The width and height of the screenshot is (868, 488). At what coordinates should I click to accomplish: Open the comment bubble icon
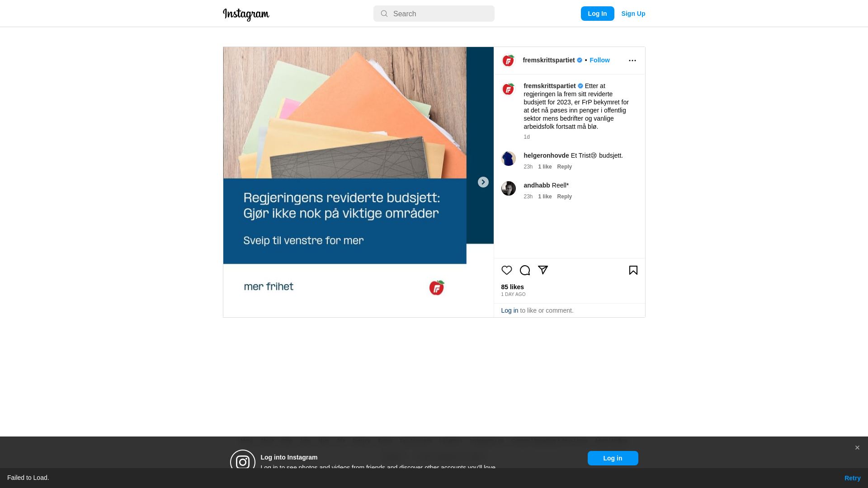tap(525, 270)
